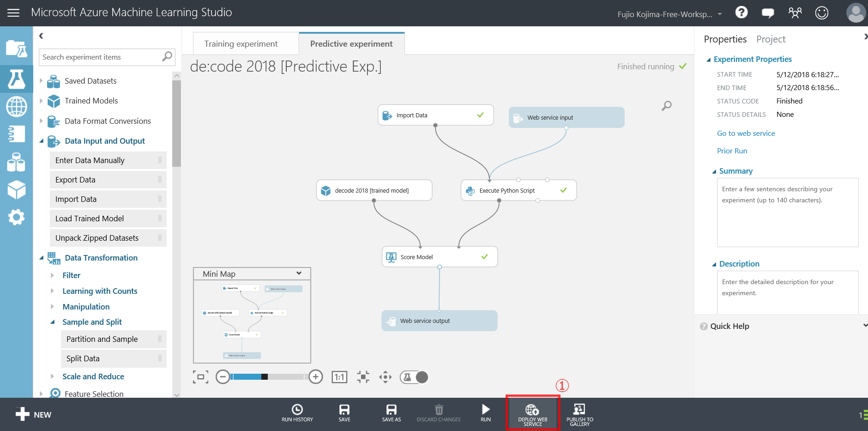
Task: Collapse the module palette with back arrow
Action: [x=41, y=36]
